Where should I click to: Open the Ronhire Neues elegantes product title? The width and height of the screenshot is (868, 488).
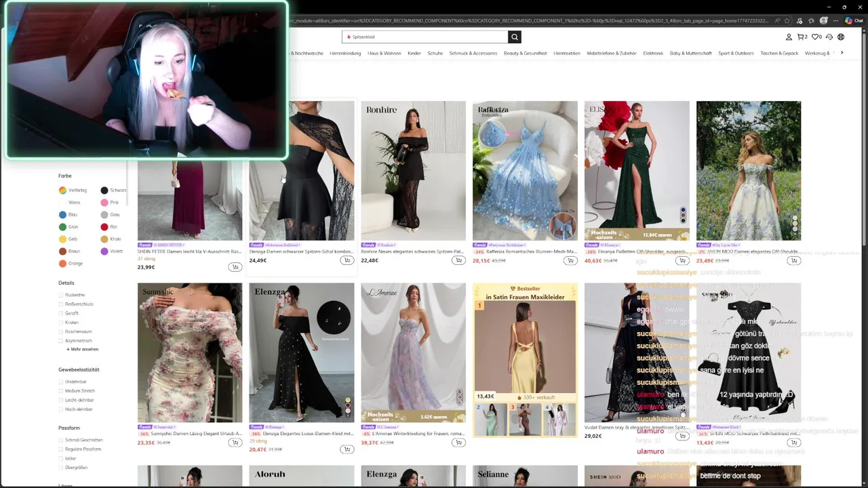coord(412,251)
